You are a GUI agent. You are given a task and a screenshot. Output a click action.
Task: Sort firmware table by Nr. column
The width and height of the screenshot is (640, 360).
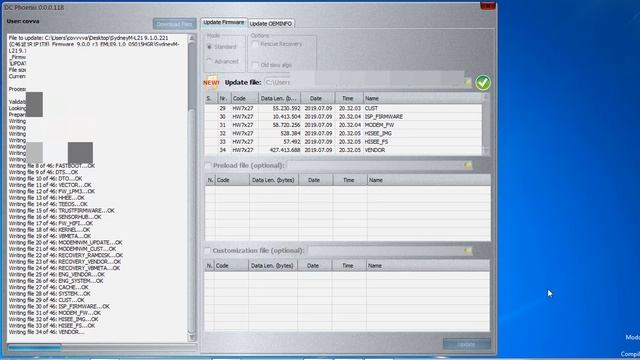click(x=224, y=98)
